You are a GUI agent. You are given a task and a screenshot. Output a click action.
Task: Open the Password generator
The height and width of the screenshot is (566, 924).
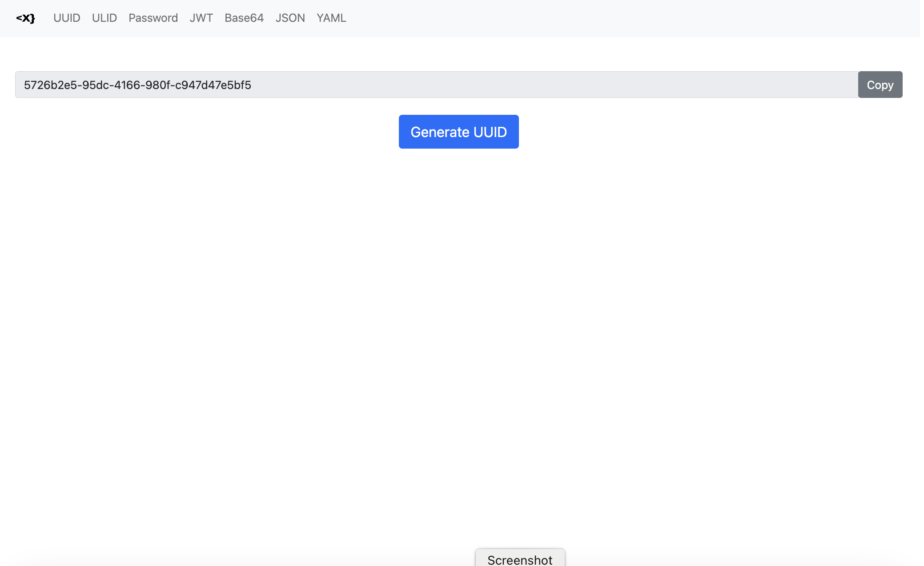153,18
